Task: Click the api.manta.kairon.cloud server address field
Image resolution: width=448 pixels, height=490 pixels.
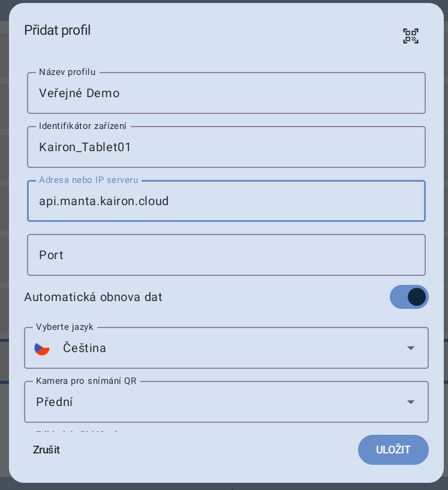Action: (x=226, y=202)
